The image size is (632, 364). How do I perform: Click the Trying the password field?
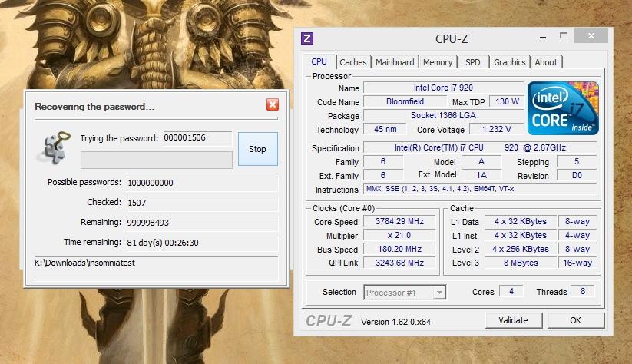197,138
